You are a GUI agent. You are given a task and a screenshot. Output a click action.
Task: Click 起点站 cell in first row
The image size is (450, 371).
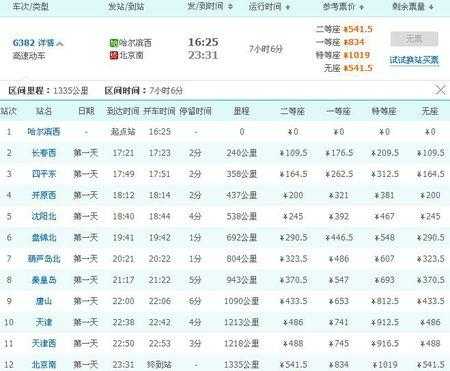coord(123,132)
